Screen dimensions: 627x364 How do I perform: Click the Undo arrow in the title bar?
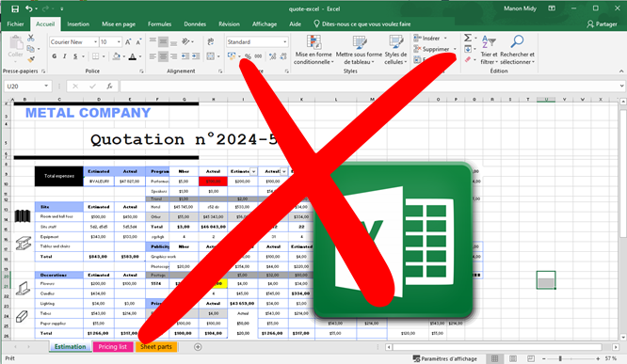[29, 8]
